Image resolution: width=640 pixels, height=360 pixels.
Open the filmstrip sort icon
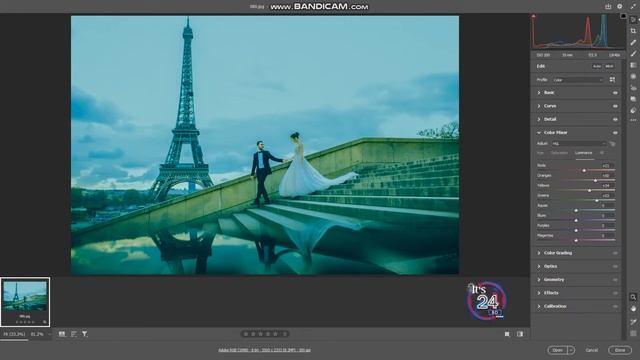pos(74,334)
